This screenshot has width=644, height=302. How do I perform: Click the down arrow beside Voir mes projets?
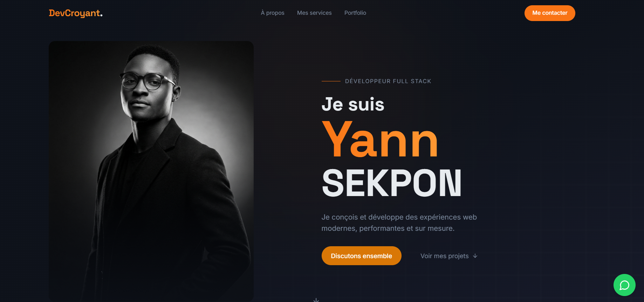click(x=475, y=256)
